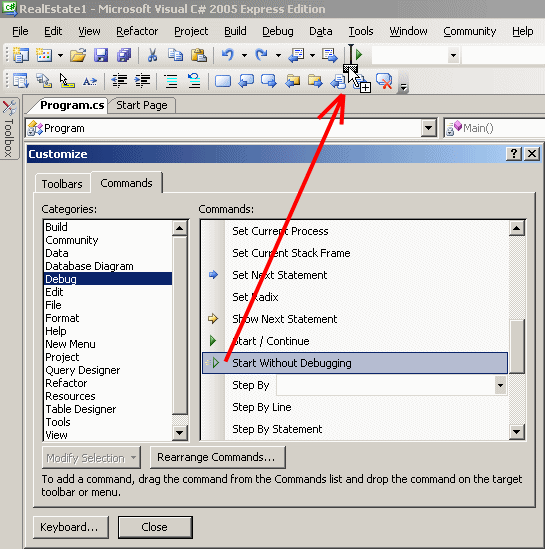Screen dimensions: 545x549
Task: Select the Show Next Statement command
Action: pos(355,319)
